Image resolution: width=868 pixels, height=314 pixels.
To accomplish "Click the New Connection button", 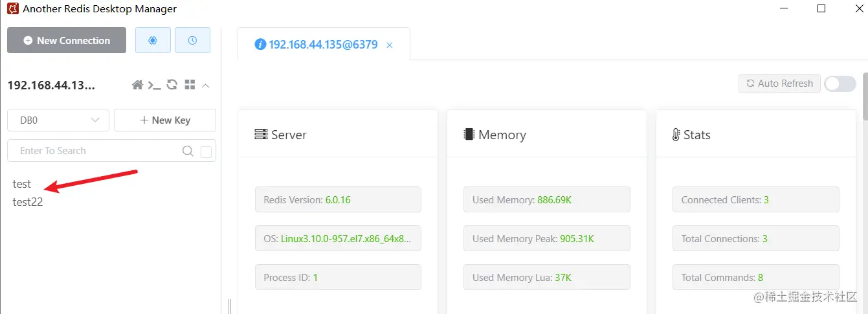I will [67, 40].
